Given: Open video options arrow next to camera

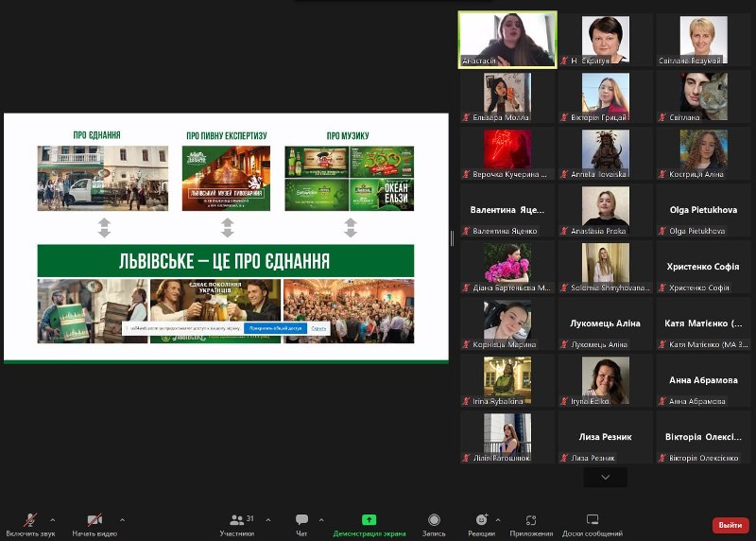Looking at the screenshot, I should [122, 520].
